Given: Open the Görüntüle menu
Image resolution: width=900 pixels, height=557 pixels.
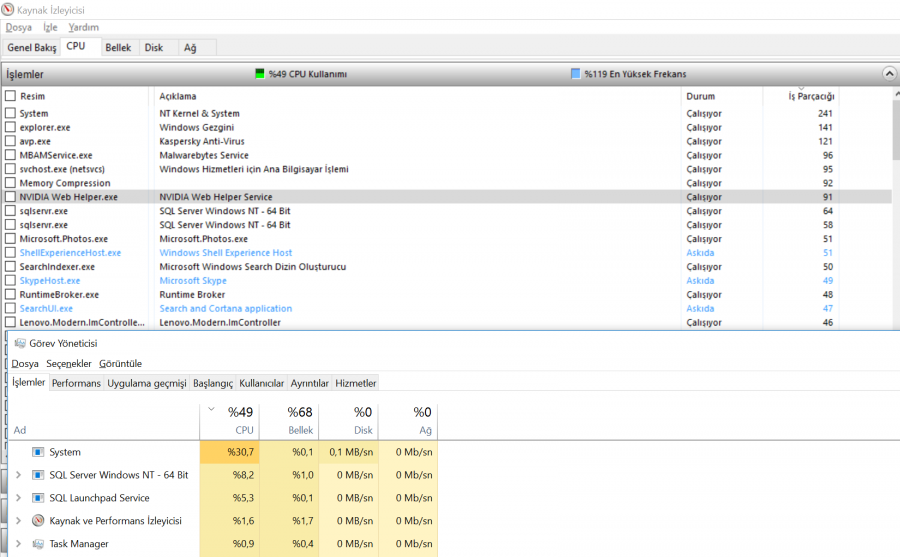Looking at the screenshot, I should pyautogui.click(x=120, y=363).
